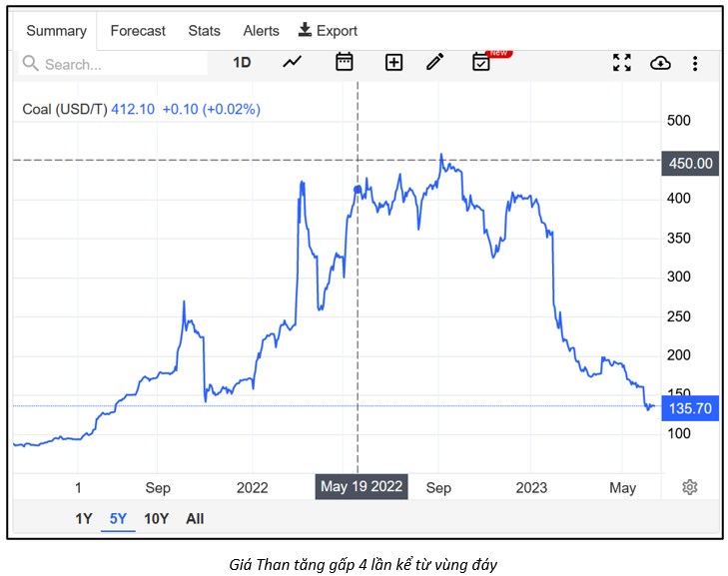Select the pencil drawing tool
This screenshot has width=728, height=576.
point(434,62)
